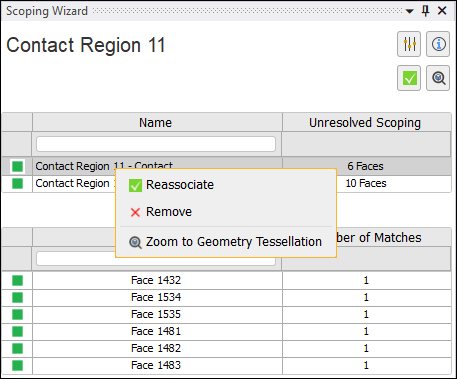Click the zoom magnifier button at top right
The height and width of the screenshot is (379, 457).
click(438, 78)
